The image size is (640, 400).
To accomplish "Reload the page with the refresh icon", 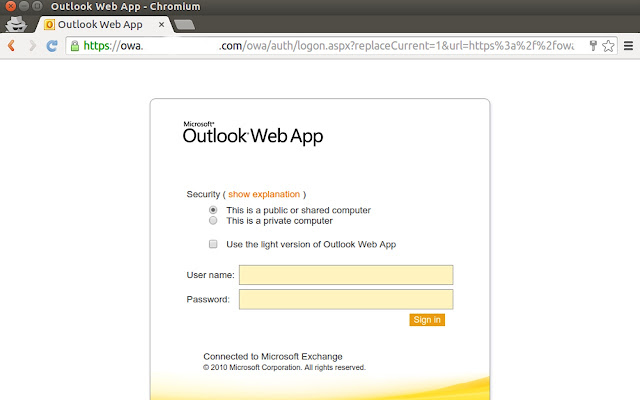I will point(52,45).
